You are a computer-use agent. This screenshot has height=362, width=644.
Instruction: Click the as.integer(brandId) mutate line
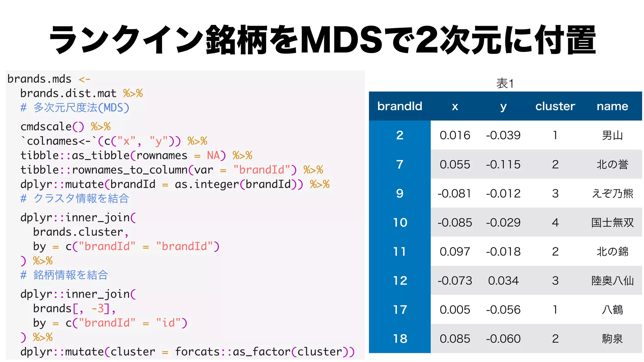pyautogui.click(x=175, y=184)
